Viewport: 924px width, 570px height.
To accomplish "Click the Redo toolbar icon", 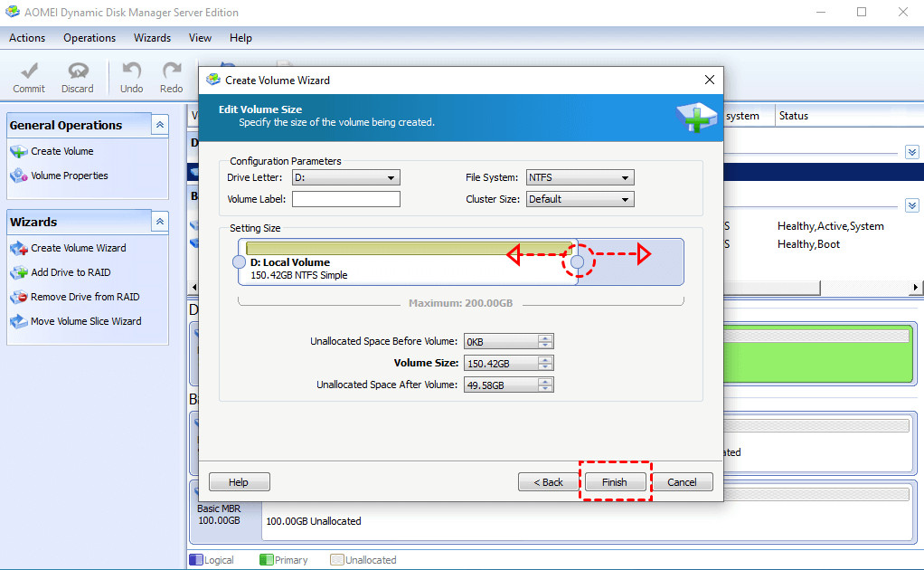I will (x=172, y=71).
